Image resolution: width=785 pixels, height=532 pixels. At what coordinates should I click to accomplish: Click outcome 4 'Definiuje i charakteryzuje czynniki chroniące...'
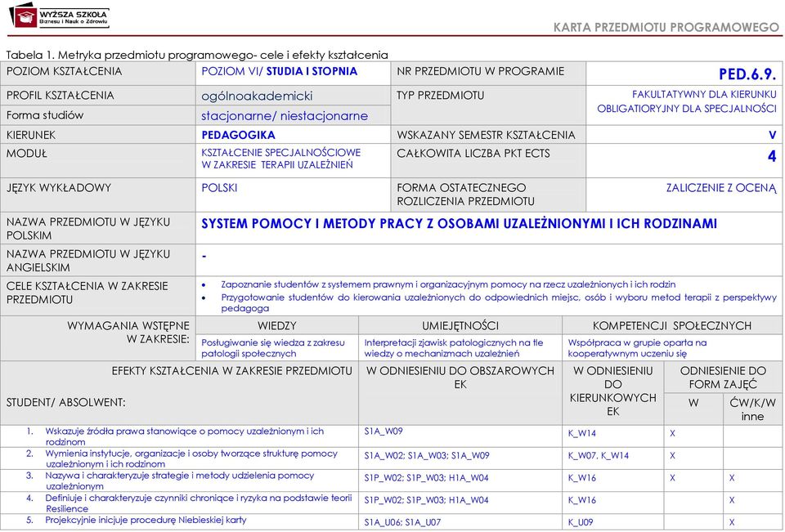click(x=198, y=503)
